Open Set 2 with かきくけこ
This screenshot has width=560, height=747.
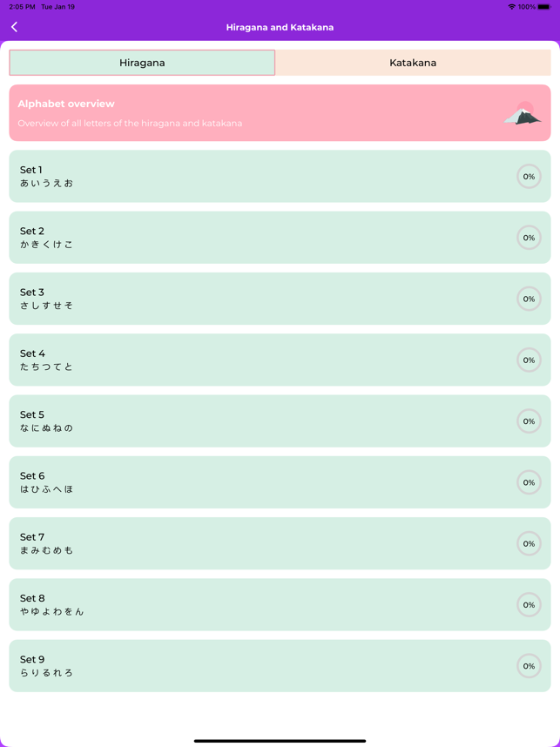tap(280, 238)
